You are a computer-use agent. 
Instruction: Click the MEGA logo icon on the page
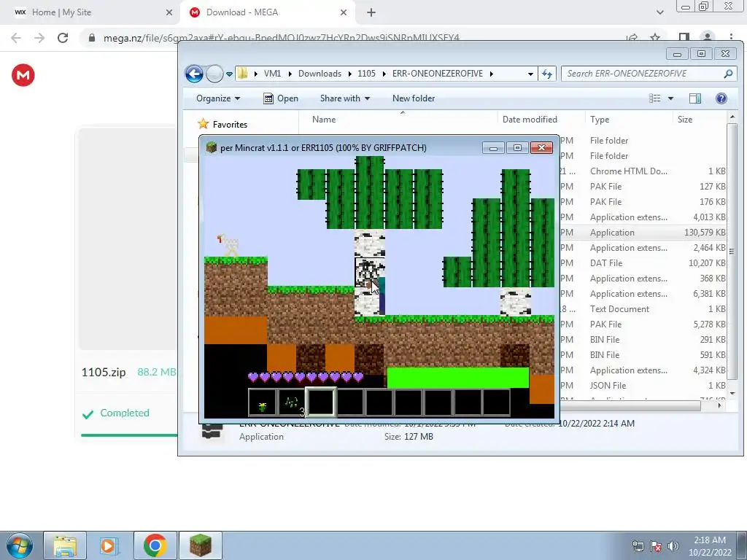click(x=23, y=75)
